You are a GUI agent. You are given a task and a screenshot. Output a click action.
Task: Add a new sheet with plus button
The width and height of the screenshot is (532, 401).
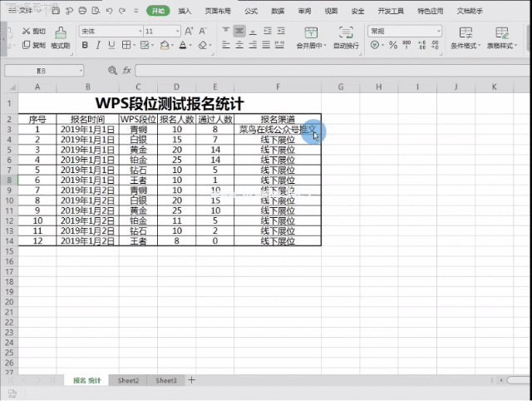(x=191, y=380)
